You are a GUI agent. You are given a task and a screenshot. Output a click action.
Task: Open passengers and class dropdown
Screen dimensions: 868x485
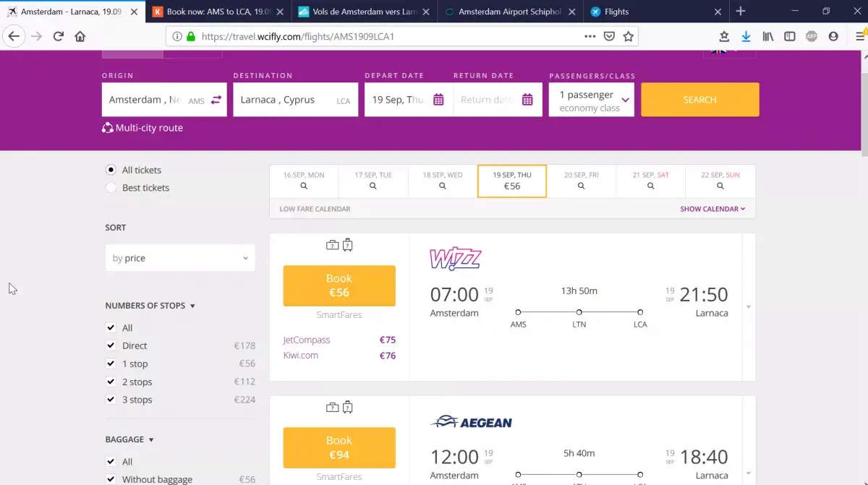(592, 100)
